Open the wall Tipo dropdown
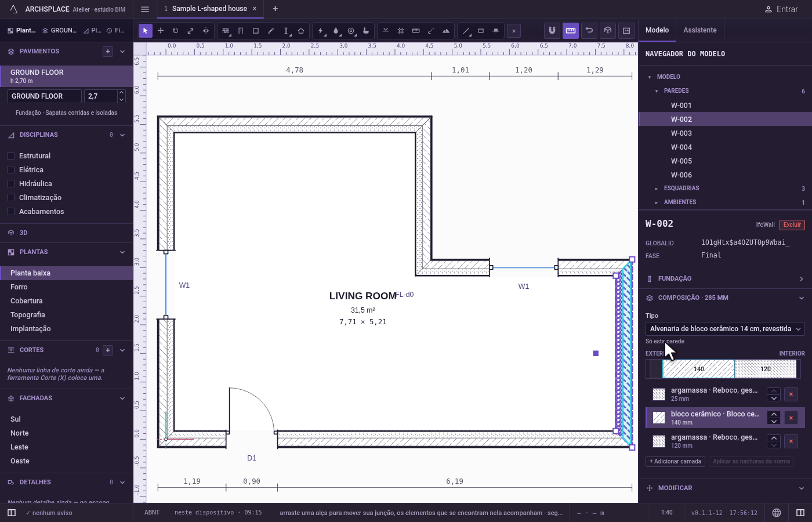 [725, 329]
